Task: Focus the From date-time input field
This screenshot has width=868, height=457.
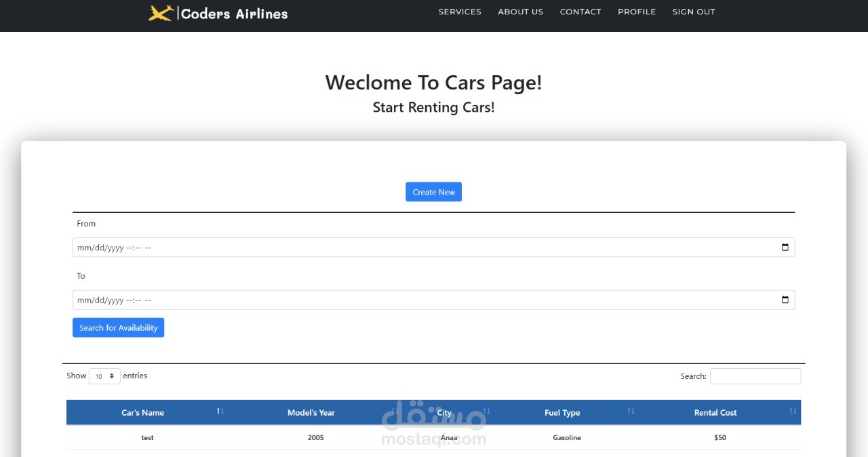Action: coord(433,247)
